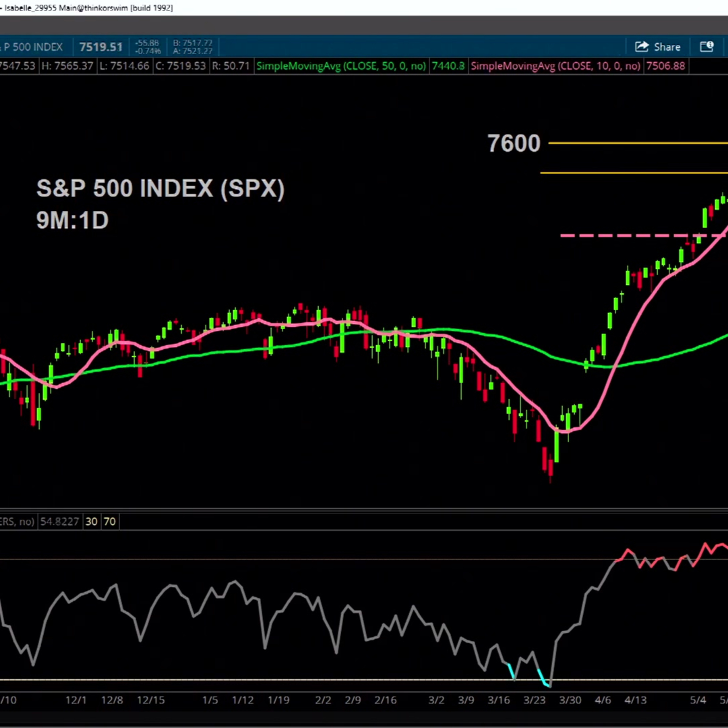
Task: Open the window info icon right of Share
Action: pyautogui.click(x=706, y=47)
